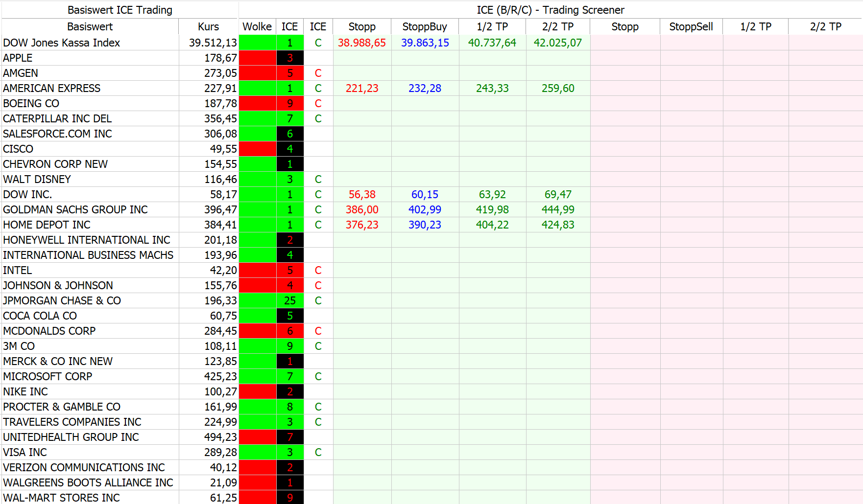Select the CISCO row name

pos(18,149)
